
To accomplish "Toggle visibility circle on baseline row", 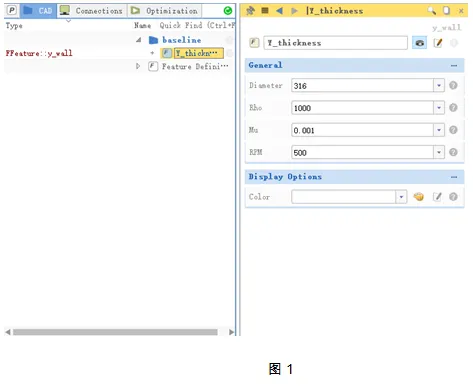I will pyautogui.click(x=229, y=40).
